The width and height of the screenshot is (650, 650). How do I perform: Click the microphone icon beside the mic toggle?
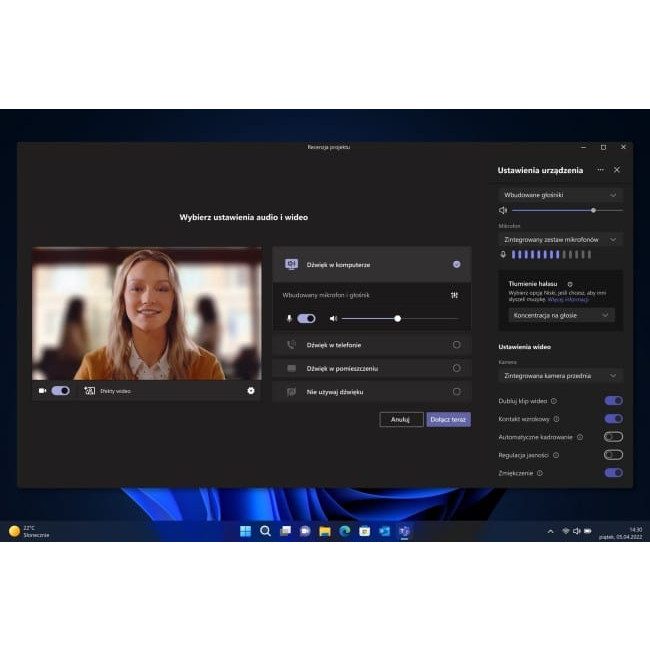point(289,318)
